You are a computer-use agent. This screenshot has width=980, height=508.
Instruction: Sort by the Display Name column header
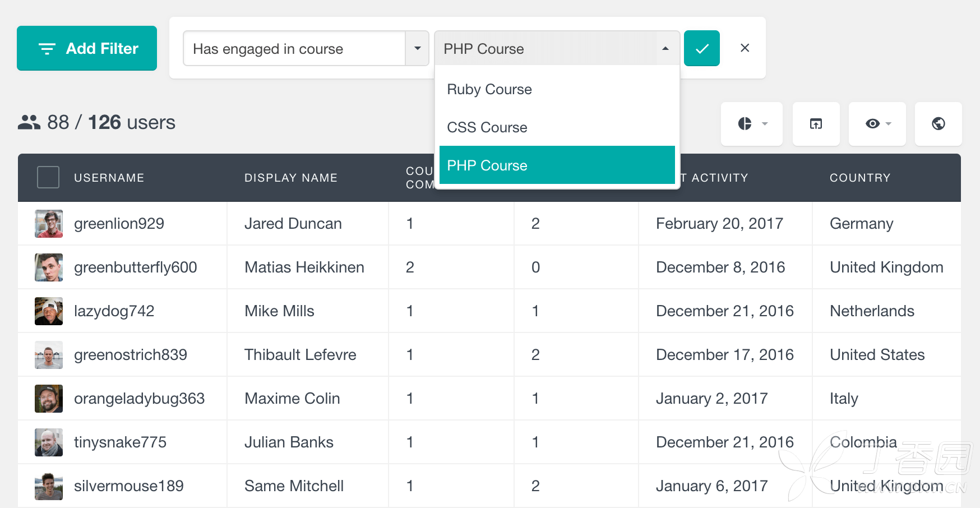(291, 178)
